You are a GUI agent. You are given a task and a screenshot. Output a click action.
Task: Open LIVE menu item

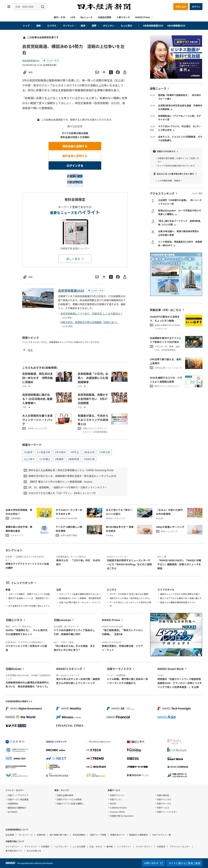[72, 17]
